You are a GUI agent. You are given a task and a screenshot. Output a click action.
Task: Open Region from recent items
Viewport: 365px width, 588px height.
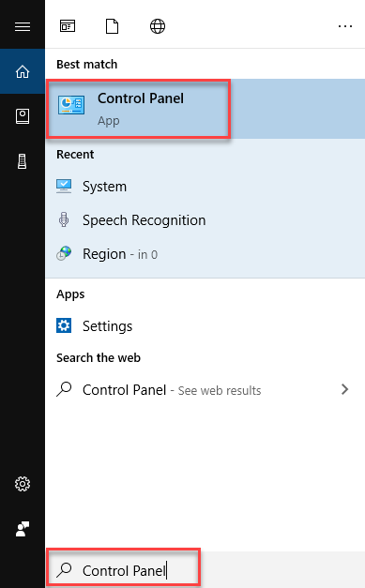pos(205,254)
